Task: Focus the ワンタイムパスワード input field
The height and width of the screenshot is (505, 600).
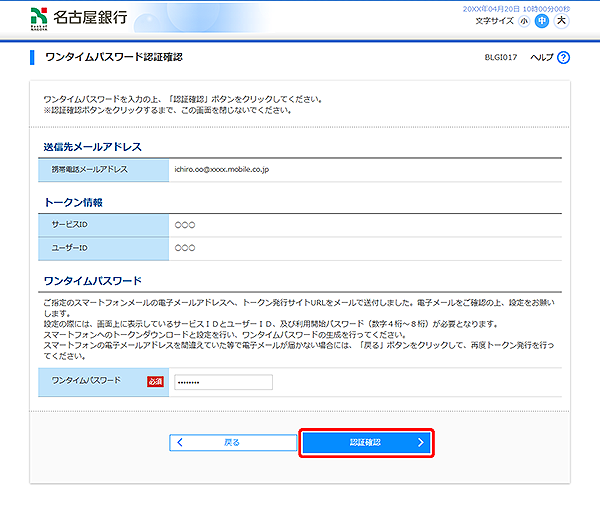Action: tap(222, 381)
